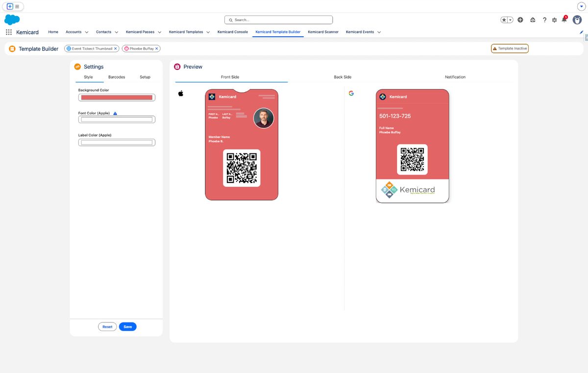Image resolution: width=588 pixels, height=373 pixels.
Task: Switch to Style settings tab
Action: point(88,77)
